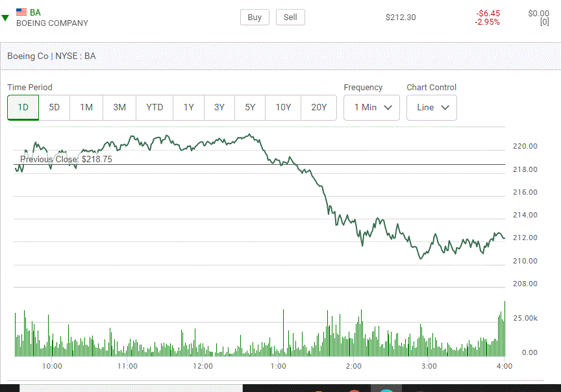
Task: Click the US flag icon beside BA
Action: (21, 12)
